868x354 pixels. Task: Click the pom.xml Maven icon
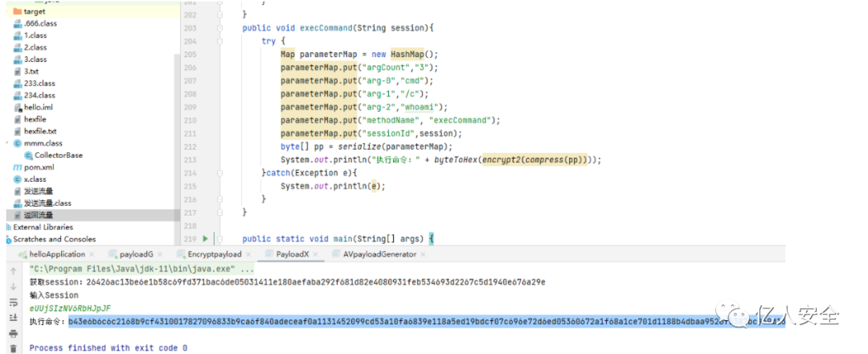(x=17, y=167)
